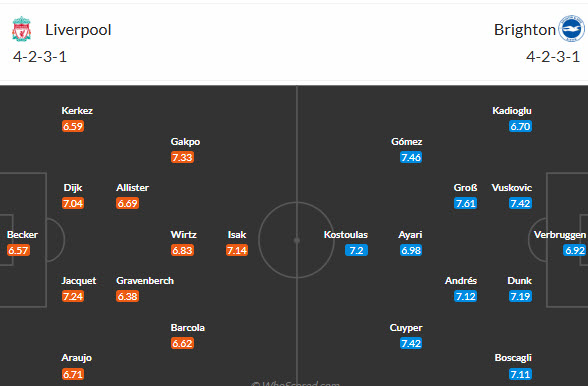The image size is (588, 386).
Task: Open the Liverpool team name link
Action: (x=78, y=30)
